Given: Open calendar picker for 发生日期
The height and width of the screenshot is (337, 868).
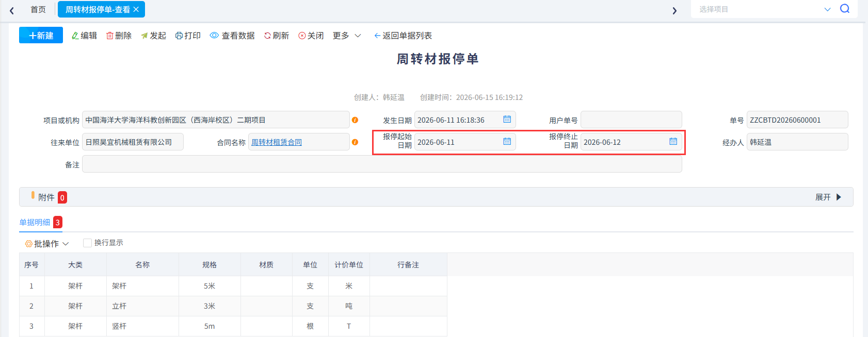Looking at the screenshot, I should click(x=507, y=120).
